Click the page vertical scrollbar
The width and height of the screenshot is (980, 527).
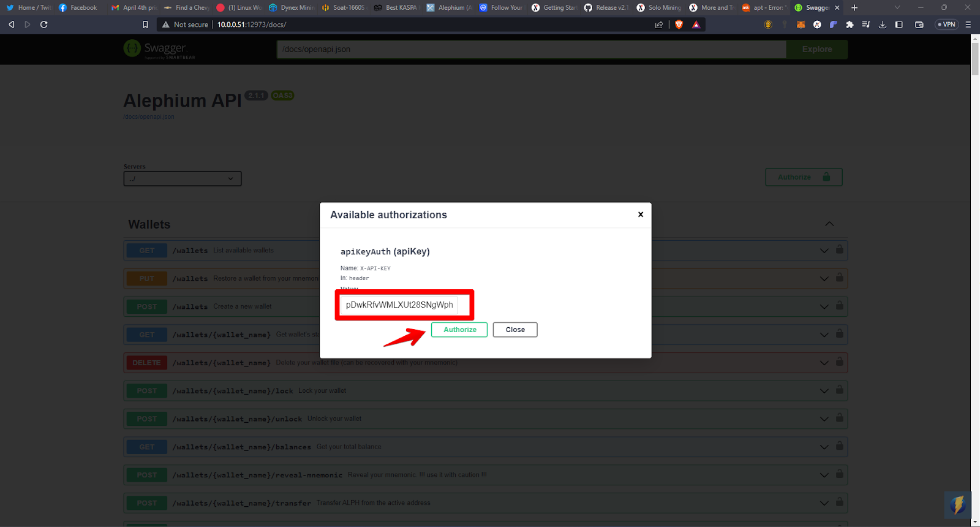975,59
